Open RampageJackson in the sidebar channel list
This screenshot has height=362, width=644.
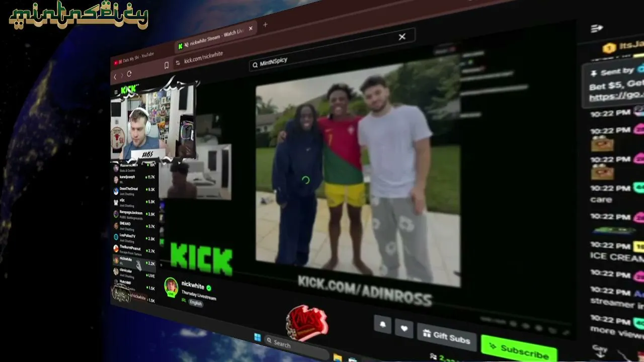(x=134, y=215)
